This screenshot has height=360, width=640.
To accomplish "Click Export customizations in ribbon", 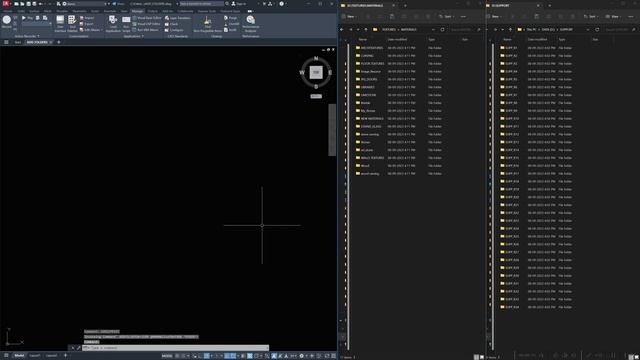I will 87,24.
